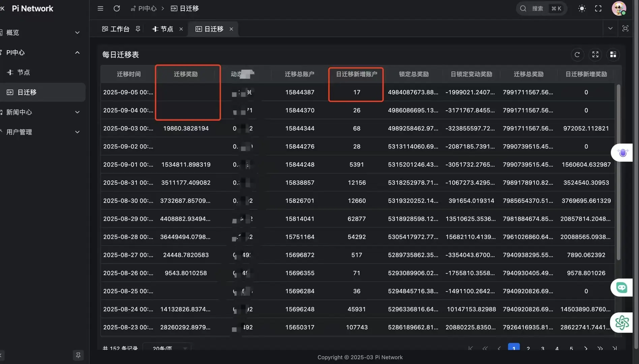Go to the next page arrow
Screen dimensions: 639x364
[x=586, y=348]
